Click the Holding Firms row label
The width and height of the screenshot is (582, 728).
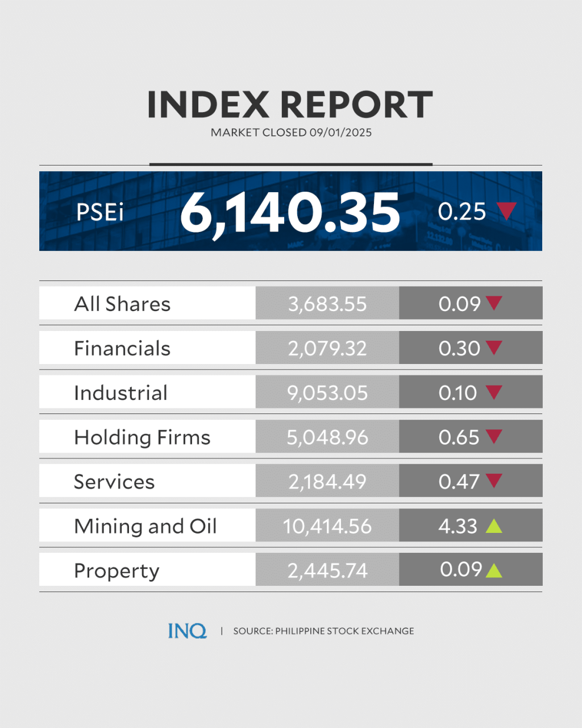[142, 437]
